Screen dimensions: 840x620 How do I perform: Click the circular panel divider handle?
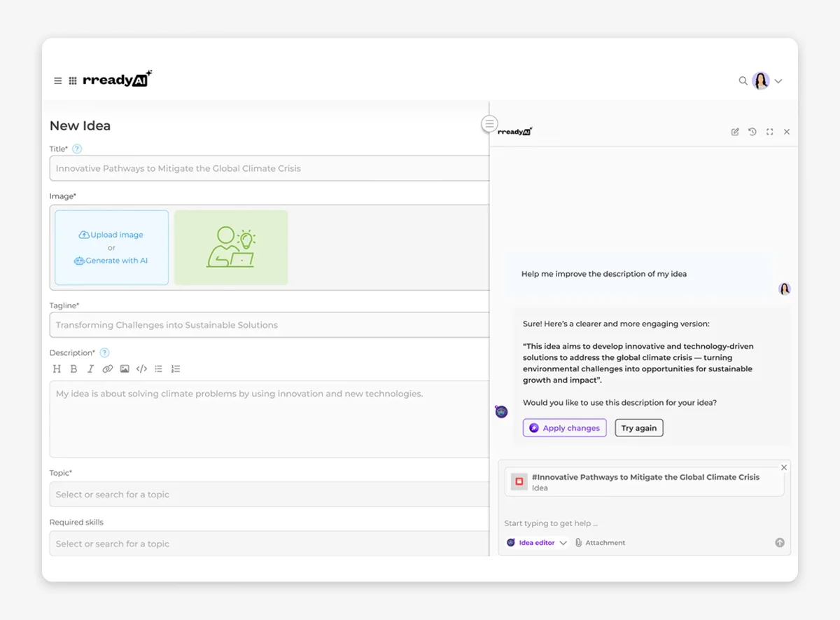click(489, 124)
